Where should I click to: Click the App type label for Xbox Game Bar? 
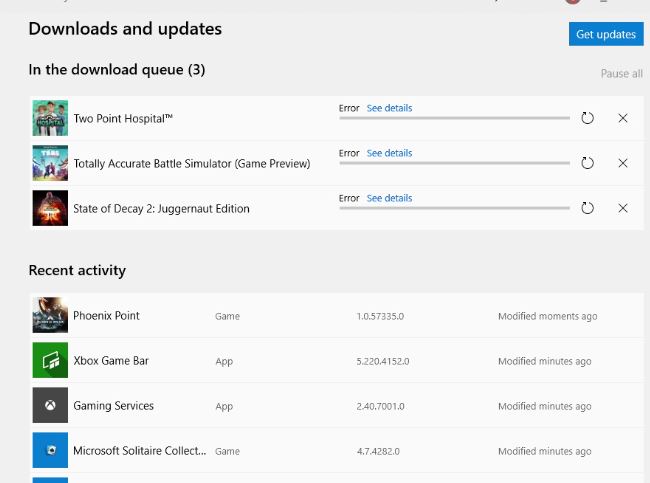[x=224, y=362]
